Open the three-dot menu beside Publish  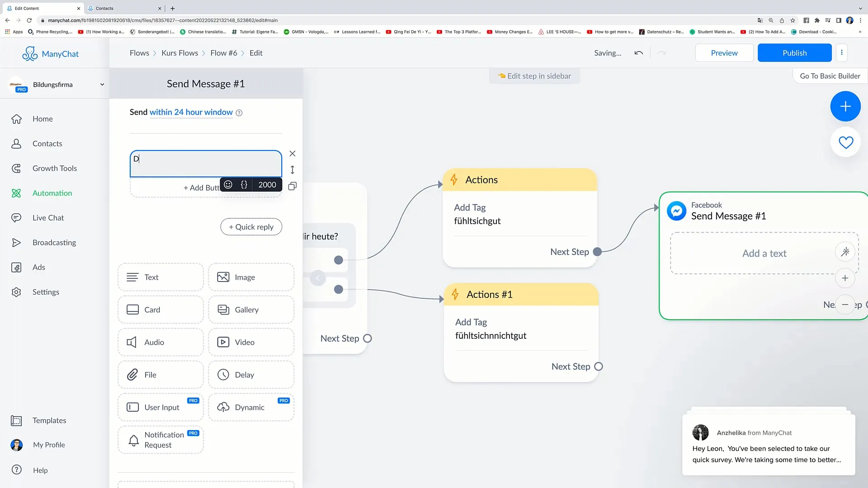(841, 52)
